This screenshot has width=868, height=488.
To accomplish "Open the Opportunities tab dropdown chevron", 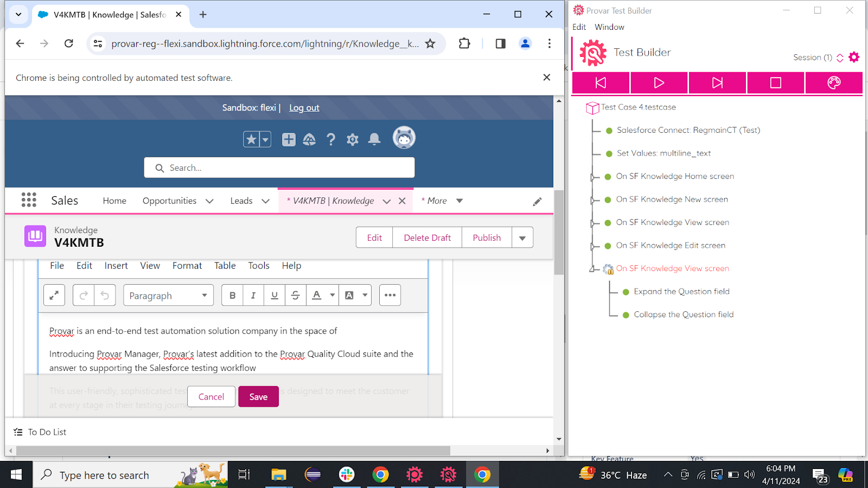I will click(209, 201).
